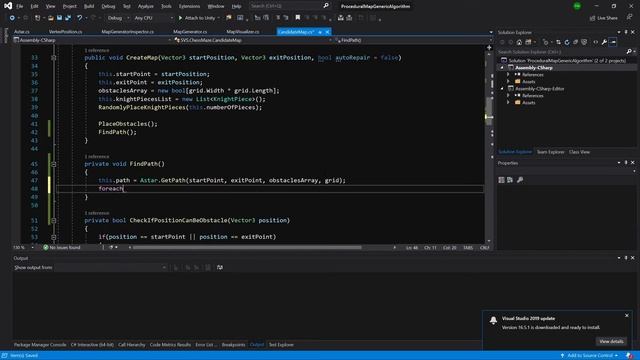
Task: Click the Navigate Backward icon
Action: tap(12, 18)
